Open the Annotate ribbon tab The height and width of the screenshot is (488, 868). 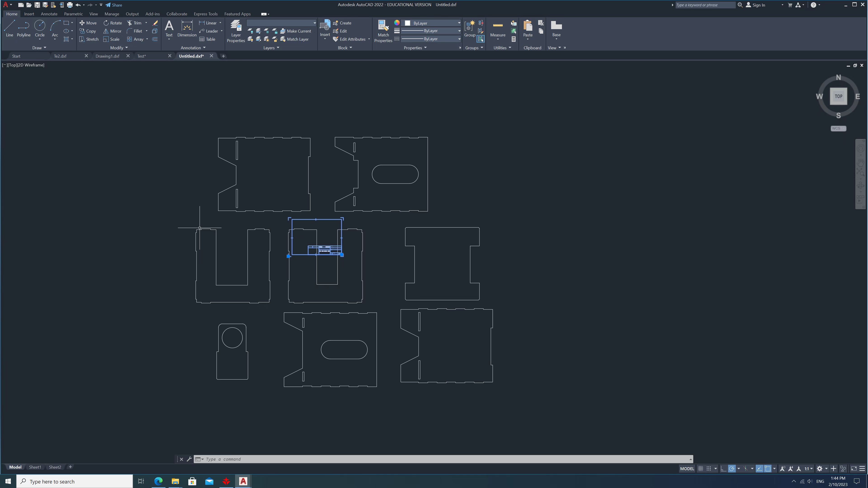point(49,14)
